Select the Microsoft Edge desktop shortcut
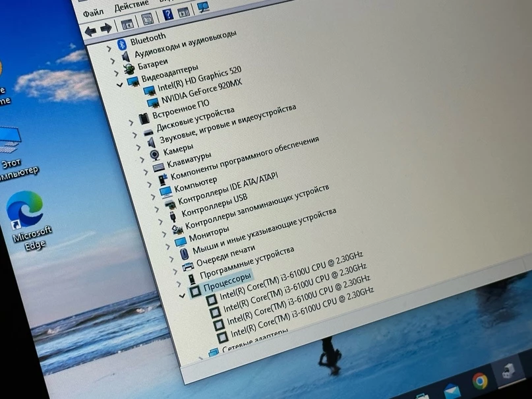This screenshot has height=399, width=532. tap(28, 220)
